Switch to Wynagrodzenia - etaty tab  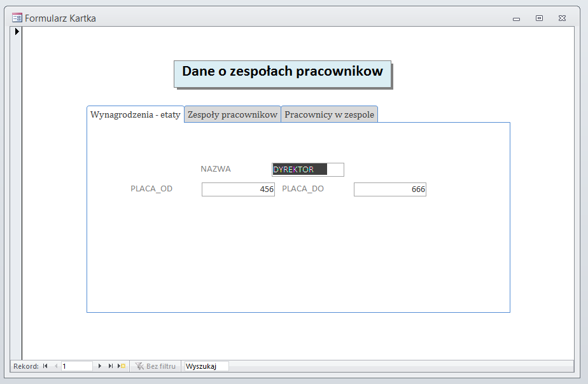pyautogui.click(x=136, y=114)
